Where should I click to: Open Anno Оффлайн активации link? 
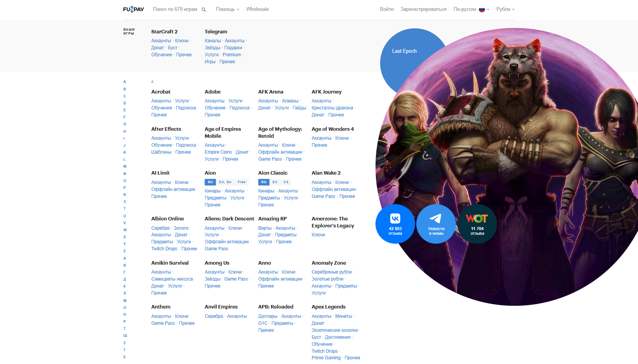tap(280, 279)
